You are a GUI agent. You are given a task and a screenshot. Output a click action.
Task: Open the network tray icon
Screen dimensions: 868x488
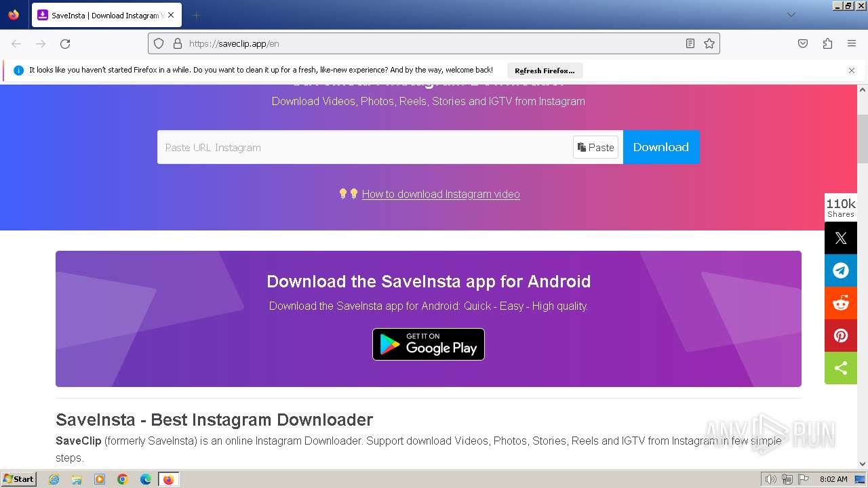[x=787, y=479]
